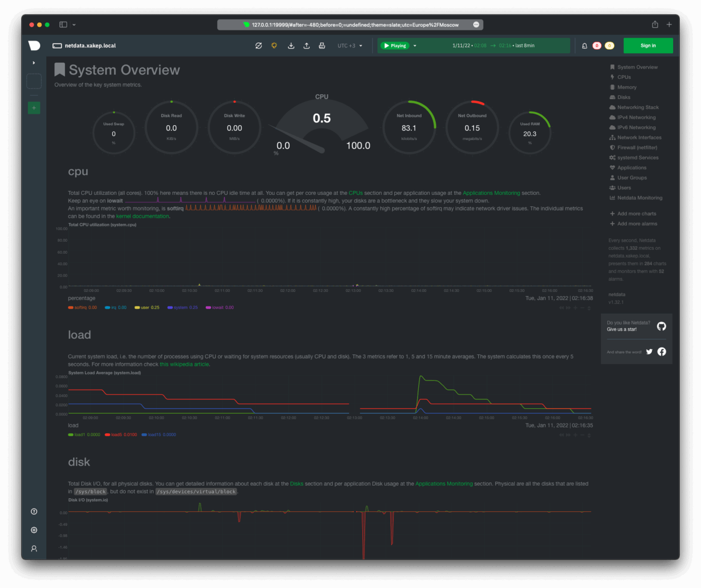This screenshot has width=701, height=588.
Task: Open the GitHub star icon
Action: (x=661, y=326)
